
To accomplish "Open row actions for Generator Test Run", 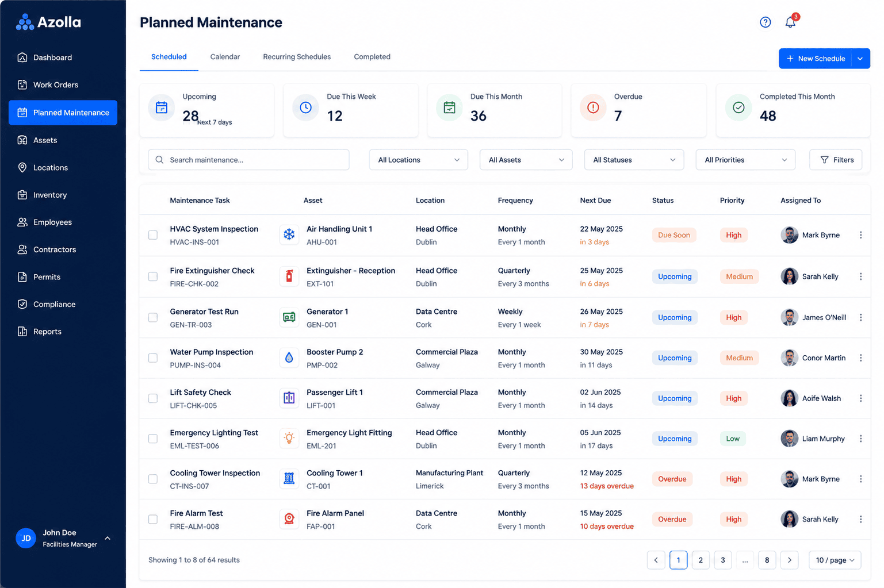I will pos(860,317).
